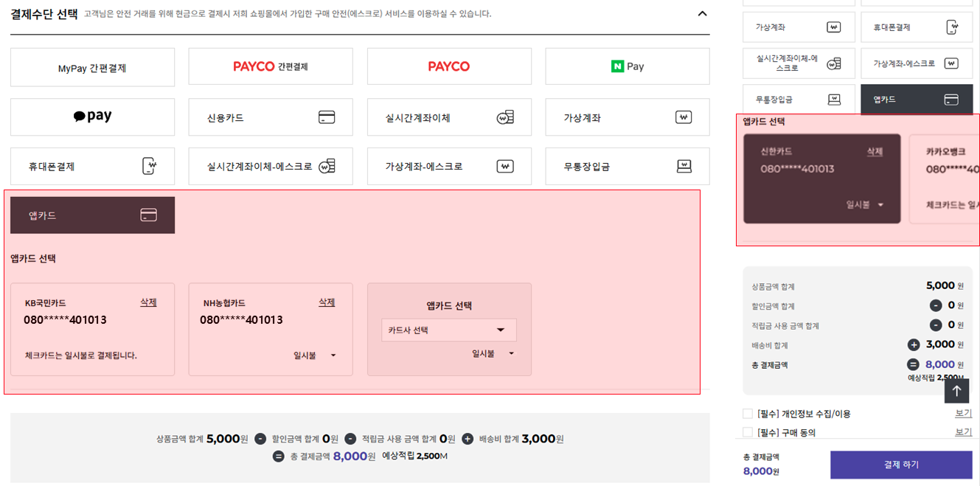Choose 무통장입금 in the narrow mobile layout

[799, 100]
